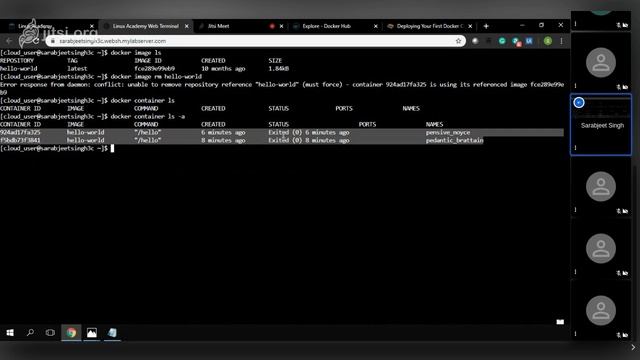Click 'Exited (0) 8 minutes ago' status
Viewport: 640px width, 360px height.
click(x=309, y=140)
